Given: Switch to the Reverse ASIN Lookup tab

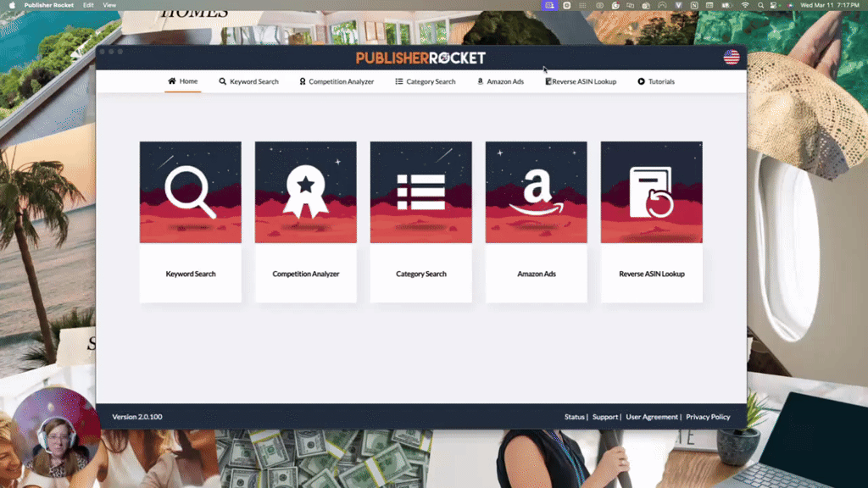Looking at the screenshot, I should (x=581, y=81).
